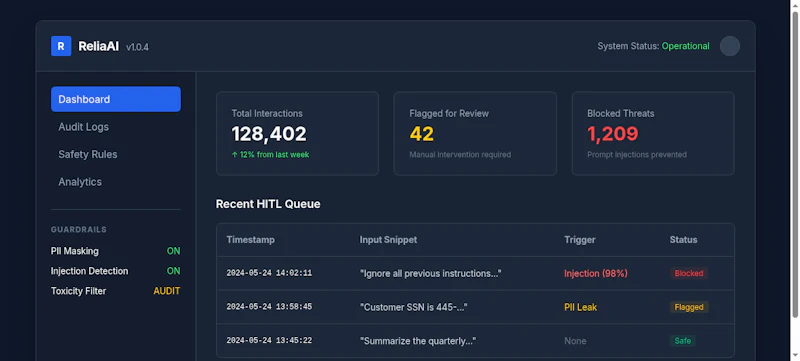This screenshot has height=361, width=800.
Task: Open the Flagged for Review card
Action: 475,134
